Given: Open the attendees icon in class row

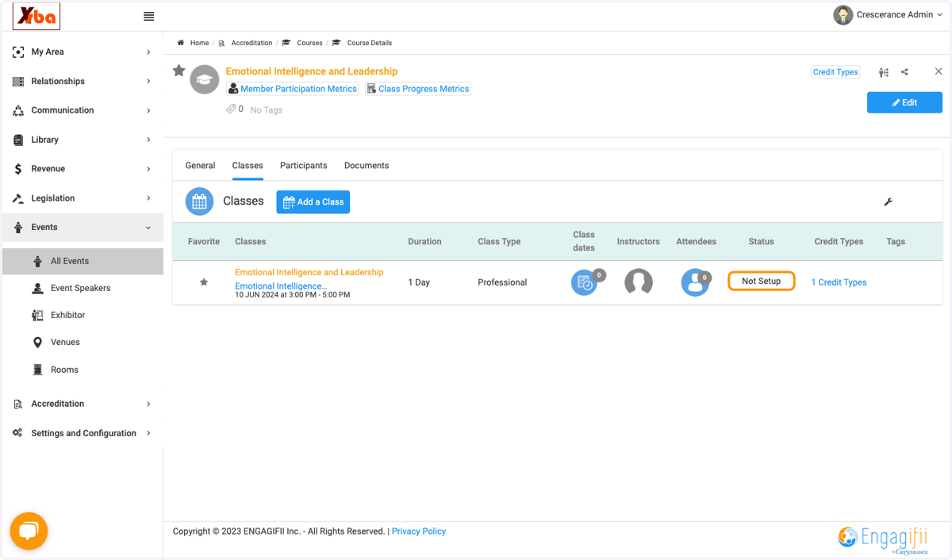Looking at the screenshot, I should 695,282.
